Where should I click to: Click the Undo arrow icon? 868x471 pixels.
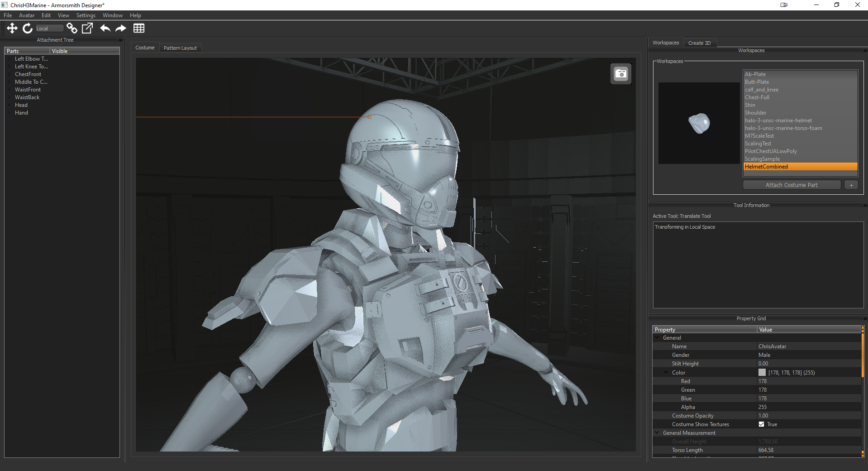coord(105,28)
